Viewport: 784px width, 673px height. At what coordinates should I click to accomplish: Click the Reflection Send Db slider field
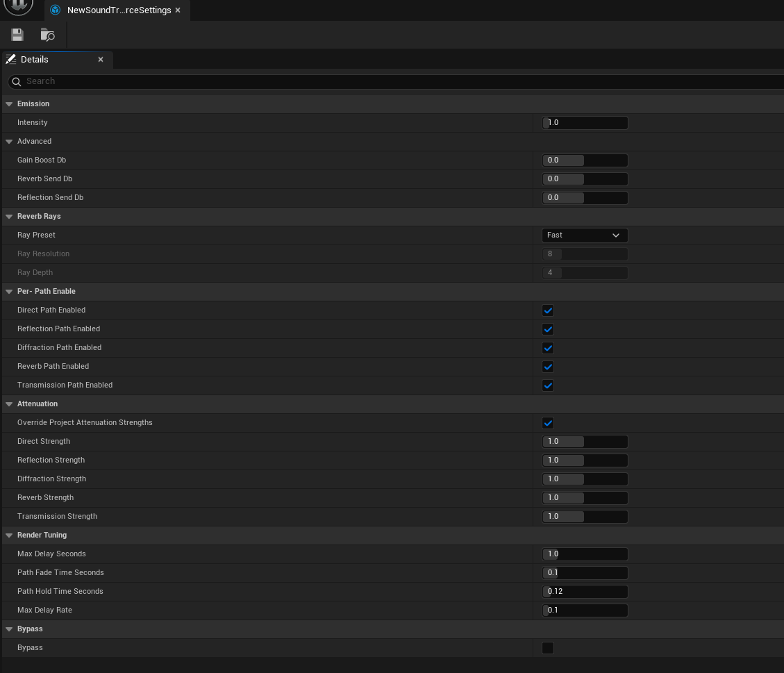click(585, 197)
